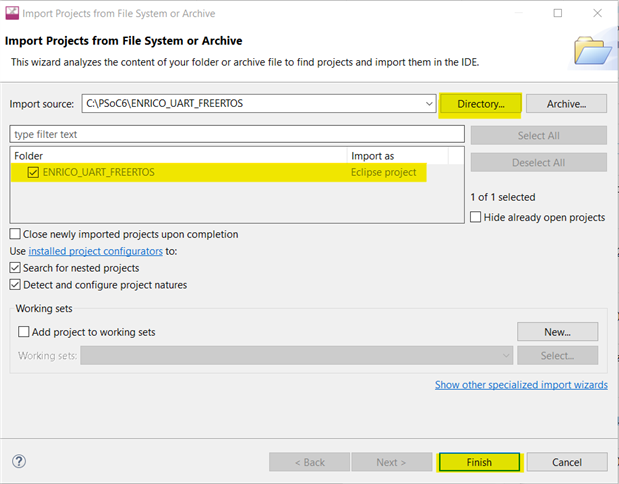
Task: Toggle Search for nested projects option
Action: tap(15, 268)
